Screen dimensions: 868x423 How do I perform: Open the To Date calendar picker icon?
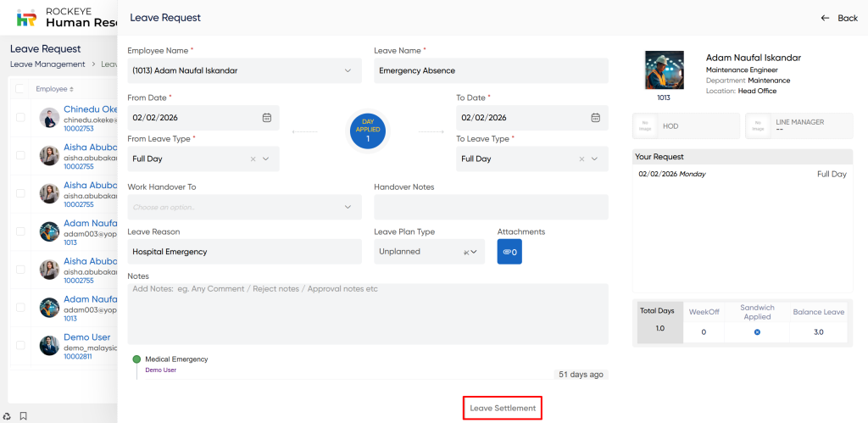click(595, 118)
